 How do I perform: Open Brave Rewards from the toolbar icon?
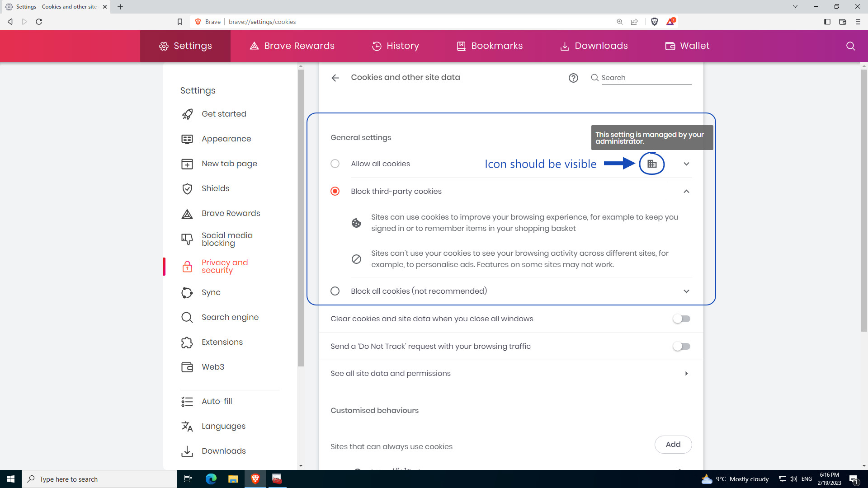(x=670, y=21)
